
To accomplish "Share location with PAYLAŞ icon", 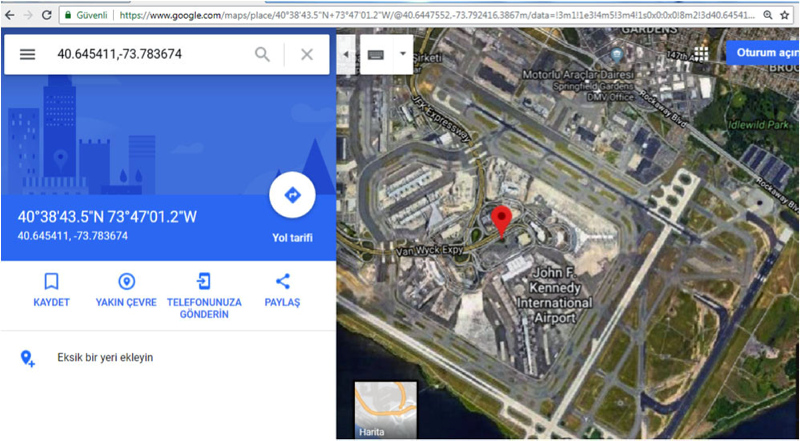I will tap(282, 281).
